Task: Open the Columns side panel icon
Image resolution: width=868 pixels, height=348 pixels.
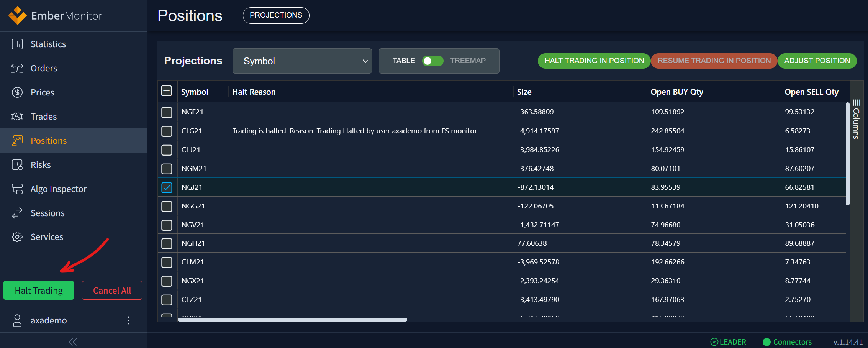Action: coord(857,102)
